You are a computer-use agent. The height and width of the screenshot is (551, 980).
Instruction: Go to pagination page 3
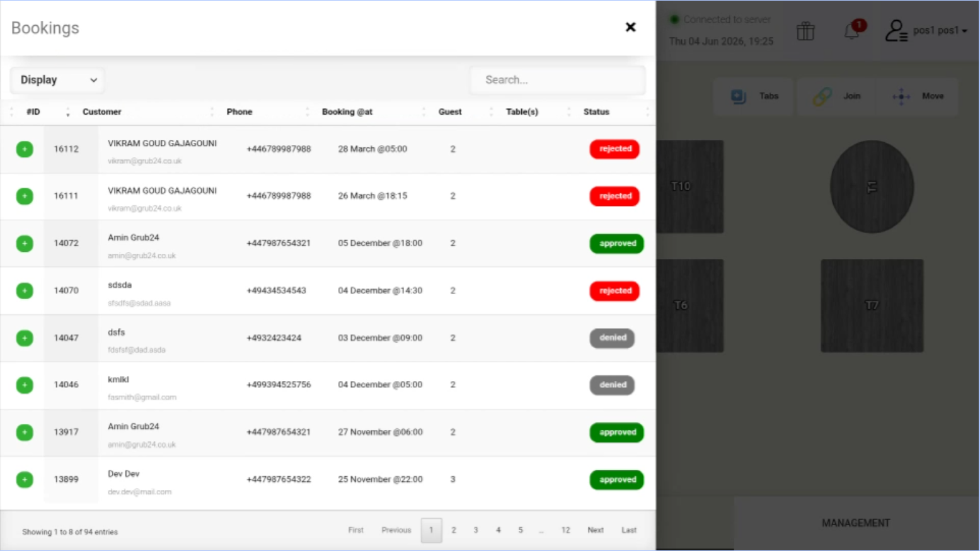(x=476, y=530)
